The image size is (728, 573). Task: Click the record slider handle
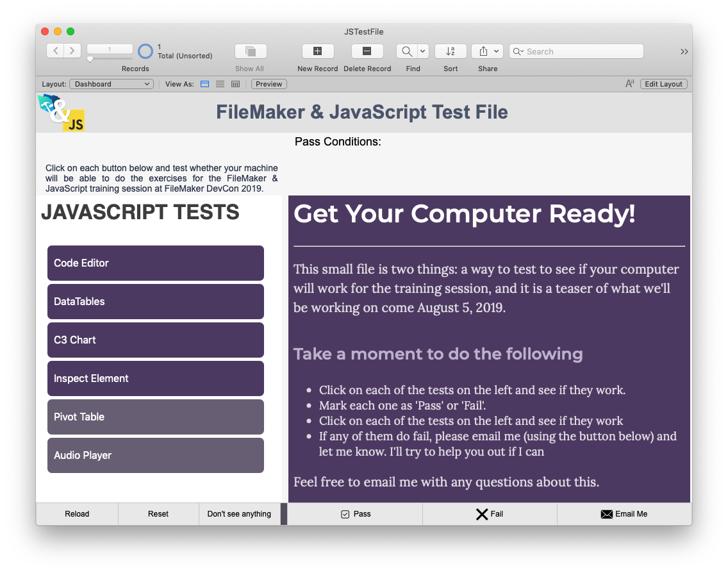(x=90, y=59)
